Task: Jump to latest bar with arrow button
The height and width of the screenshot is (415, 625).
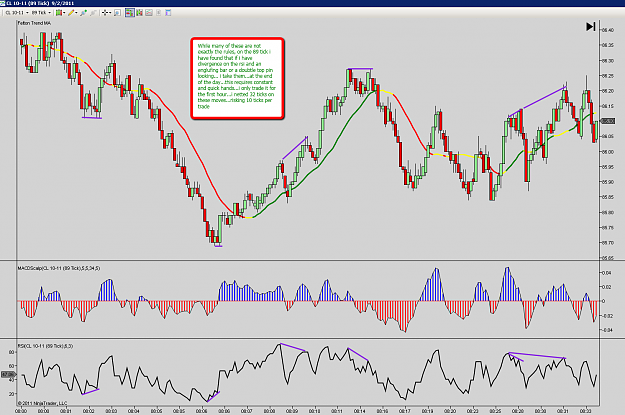Action: pyautogui.click(x=591, y=27)
